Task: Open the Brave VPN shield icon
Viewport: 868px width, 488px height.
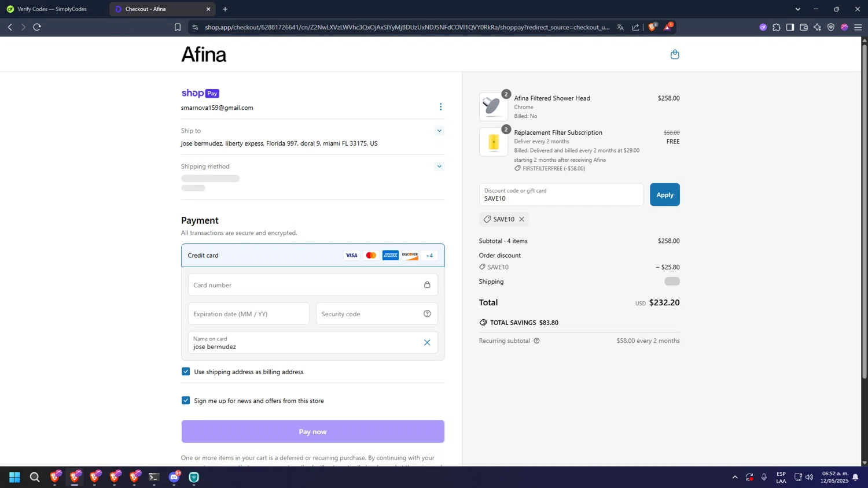Action: (x=831, y=27)
